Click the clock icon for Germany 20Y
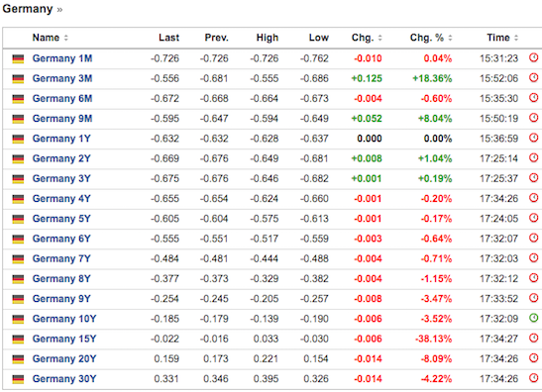Screen dimensions: 542x392 coord(534,357)
